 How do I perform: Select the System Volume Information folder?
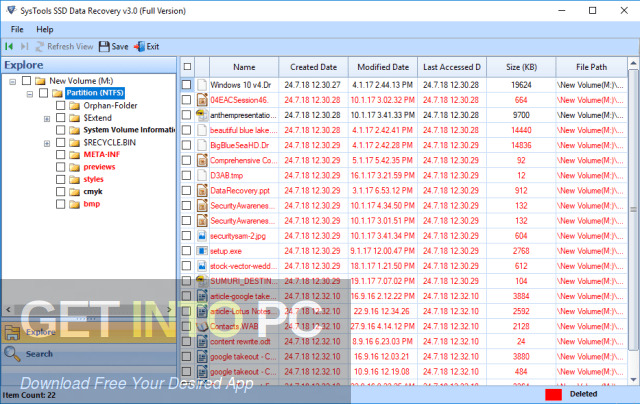click(x=129, y=130)
